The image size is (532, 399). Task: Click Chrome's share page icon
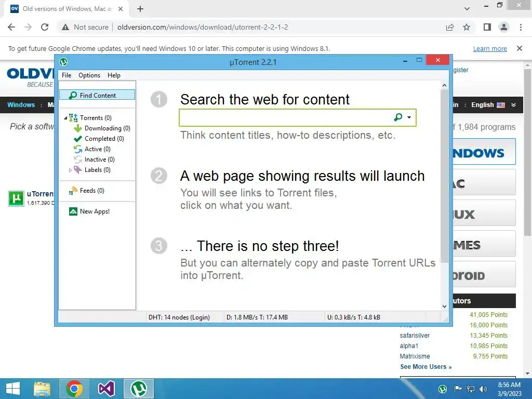[450, 27]
